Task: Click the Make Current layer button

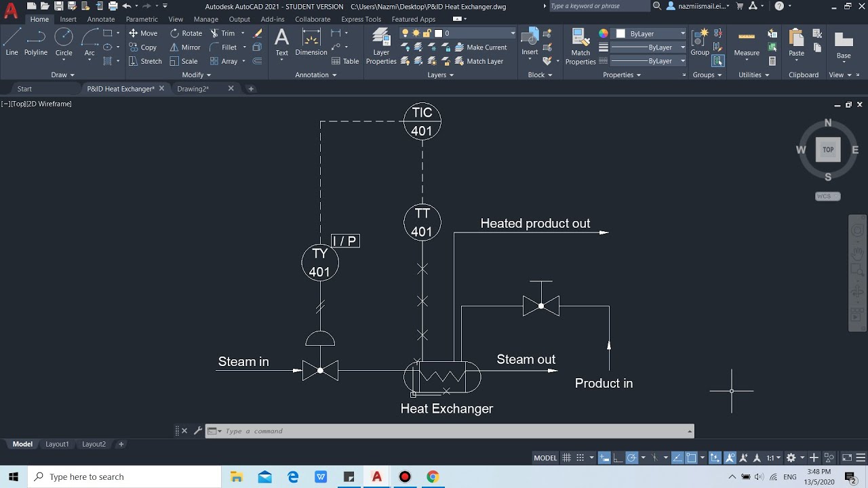Action: [481, 47]
